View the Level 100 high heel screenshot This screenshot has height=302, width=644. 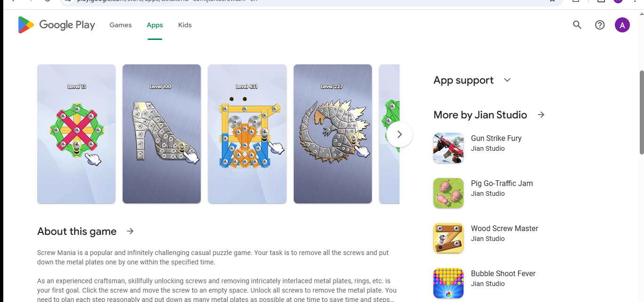point(162,134)
